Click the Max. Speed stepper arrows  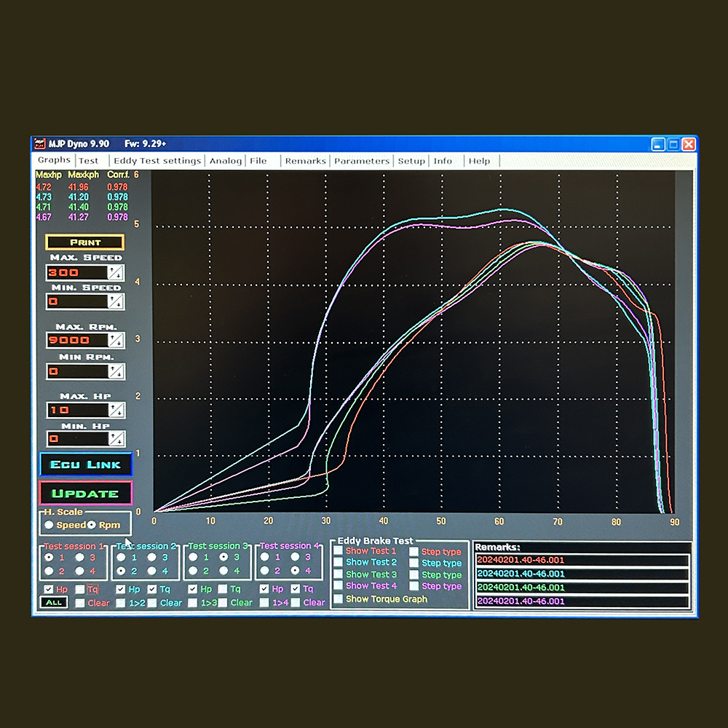pyautogui.click(x=116, y=272)
